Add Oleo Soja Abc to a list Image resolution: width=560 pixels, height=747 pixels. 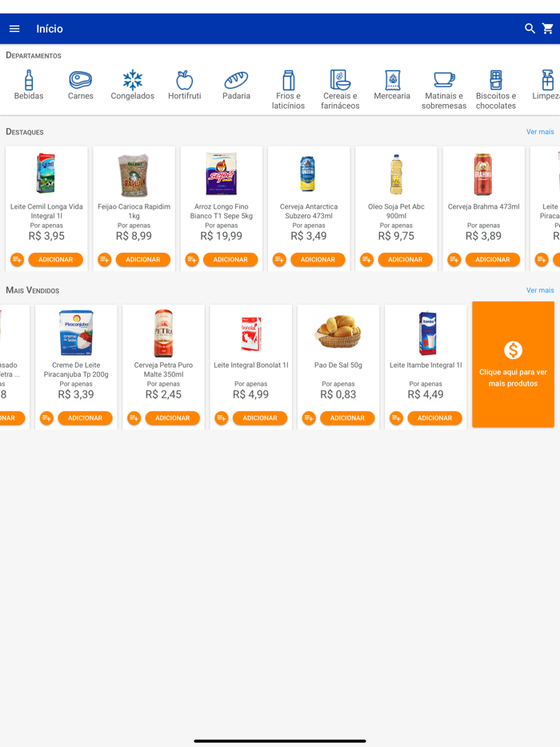[366, 260]
